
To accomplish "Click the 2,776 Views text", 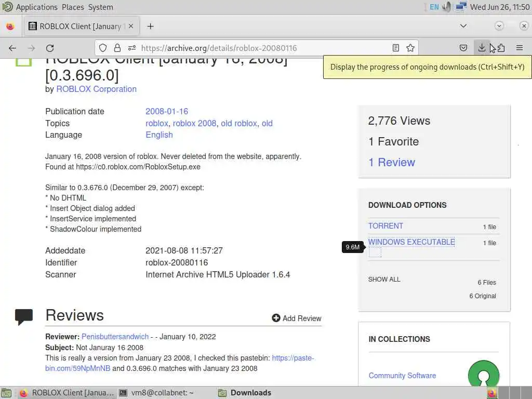I will click(x=399, y=121).
